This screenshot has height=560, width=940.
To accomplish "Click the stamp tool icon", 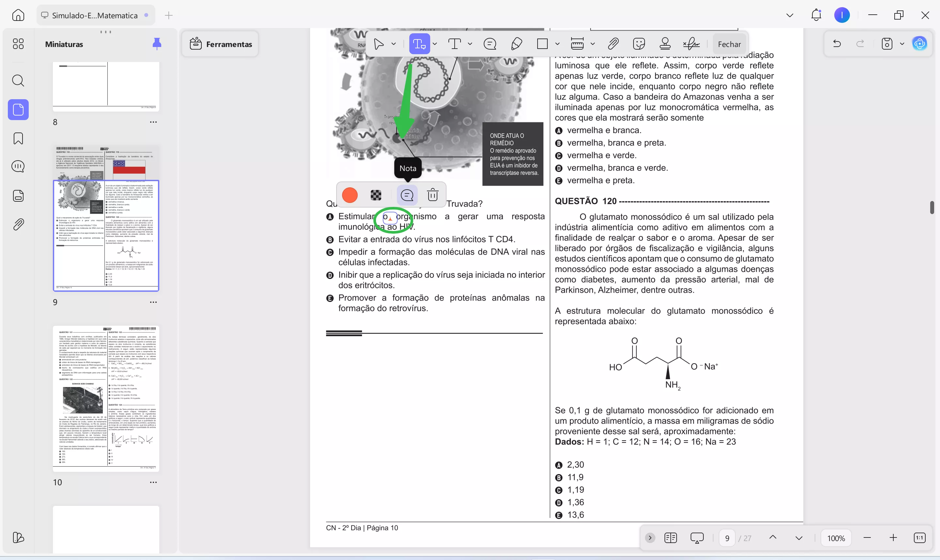I will (665, 44).
